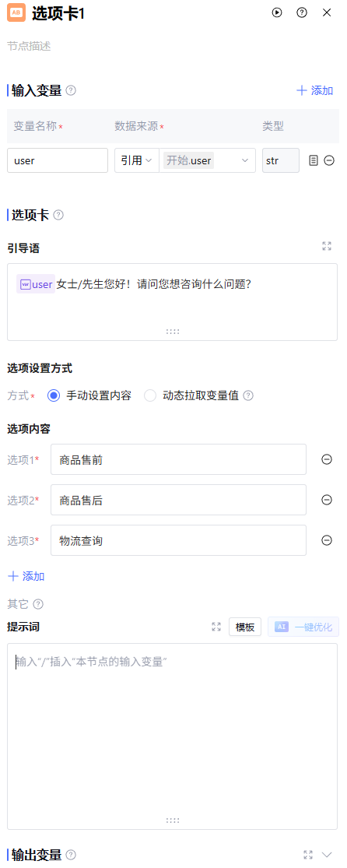Open the help icon in the header
The width and height of the screenshot is (347, 868).
(302, 12)
